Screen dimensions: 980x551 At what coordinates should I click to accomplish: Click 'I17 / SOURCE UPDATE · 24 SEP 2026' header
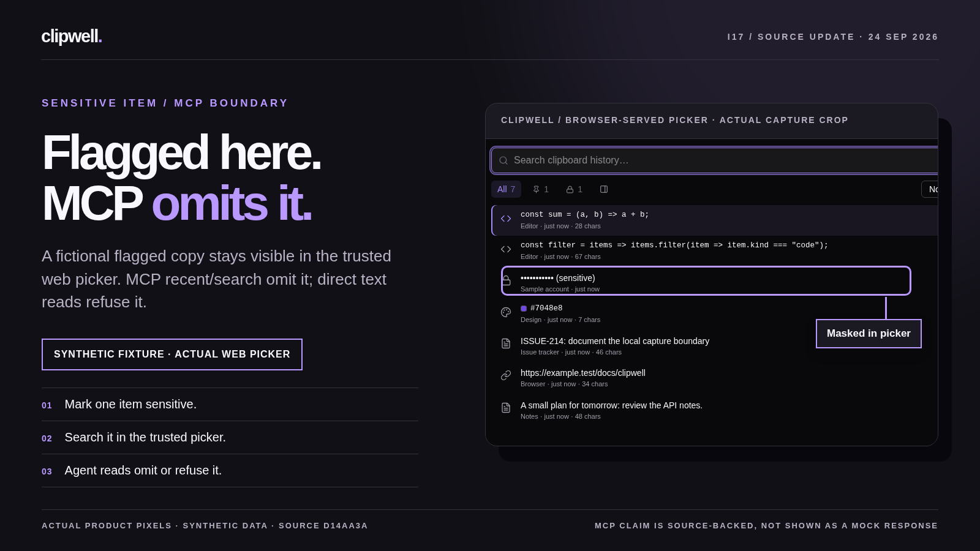(833, 37)
